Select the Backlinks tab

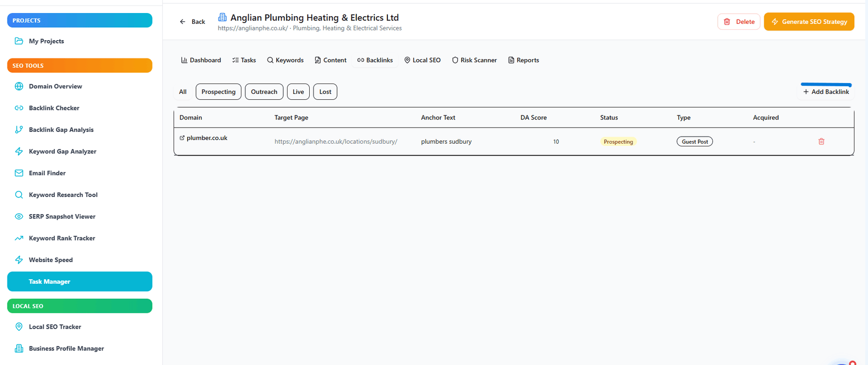tap(375, 60)
